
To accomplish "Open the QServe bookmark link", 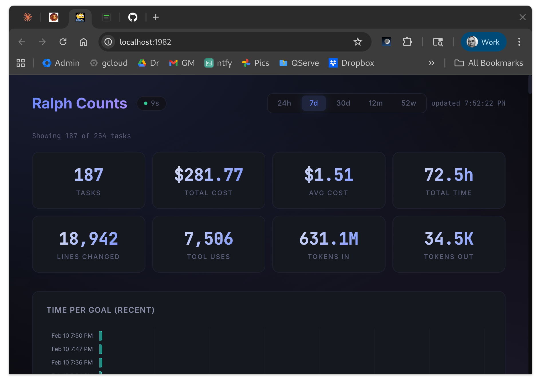I will (299, 63).
